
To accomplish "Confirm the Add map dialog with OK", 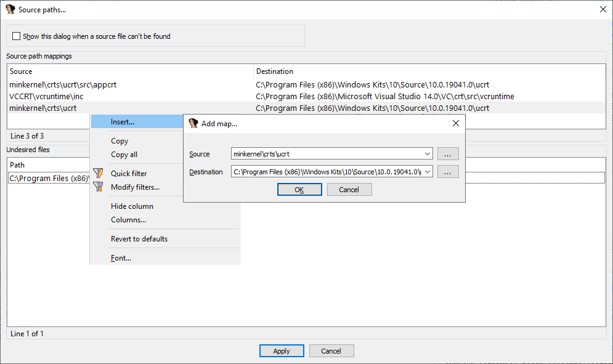I will (299, 189).
